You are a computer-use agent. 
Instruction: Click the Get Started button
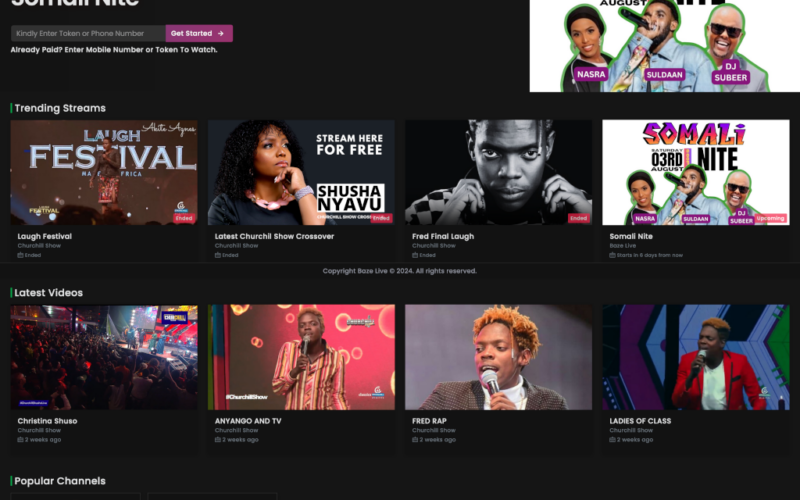[x=199, y=33]
